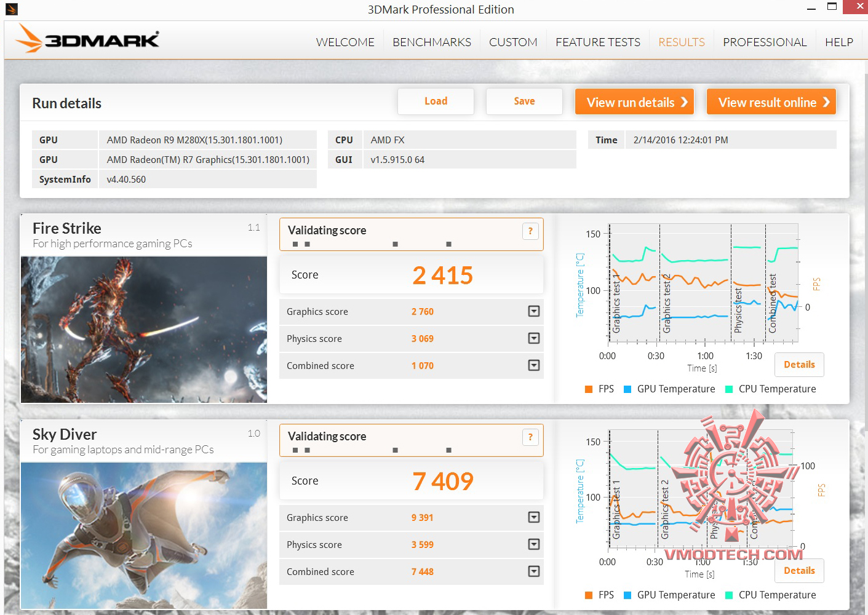Open View result online
Image resolution: width=868 pixels, height=615 pixels.
tap(771, 101)
